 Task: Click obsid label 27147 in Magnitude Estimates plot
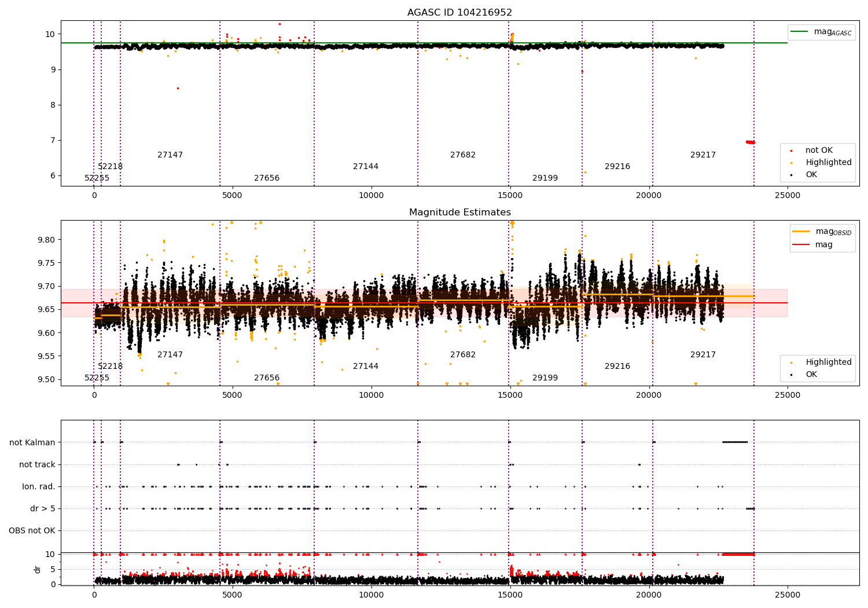click(x=170, y=355)
